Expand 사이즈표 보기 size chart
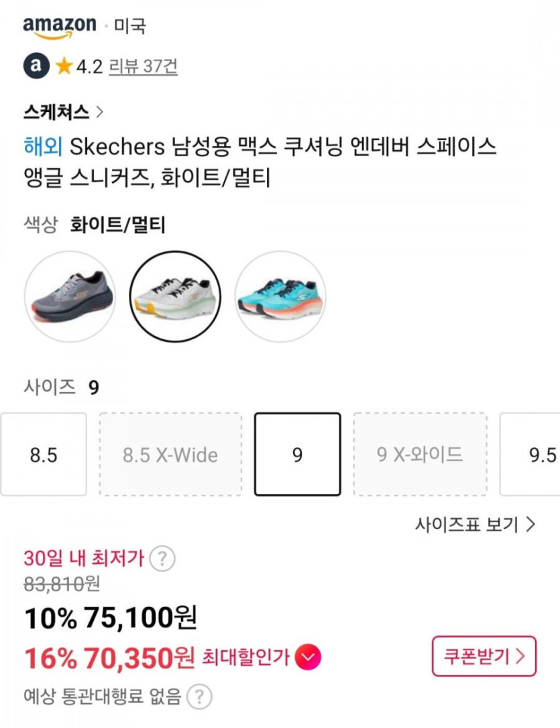The image size is (560, 728). click(475, 524)
